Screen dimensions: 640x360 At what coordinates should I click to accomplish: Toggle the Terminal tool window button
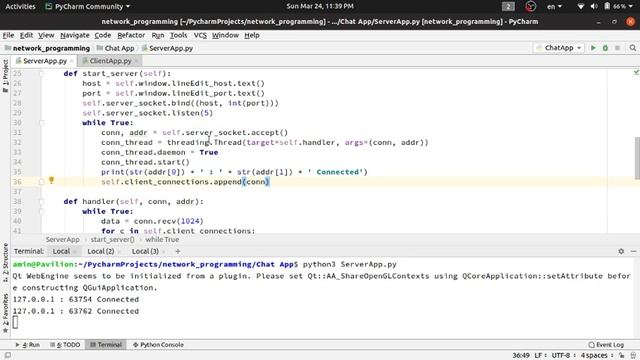tap(106, 344)
